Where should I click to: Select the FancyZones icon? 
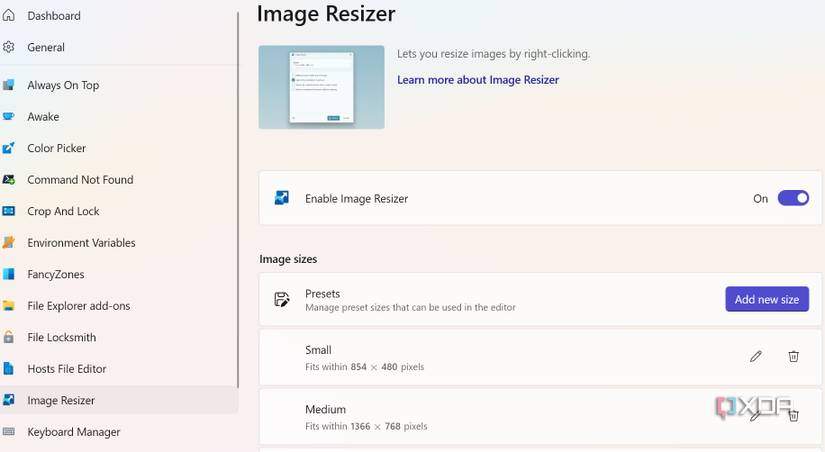[x=8, y=274]
